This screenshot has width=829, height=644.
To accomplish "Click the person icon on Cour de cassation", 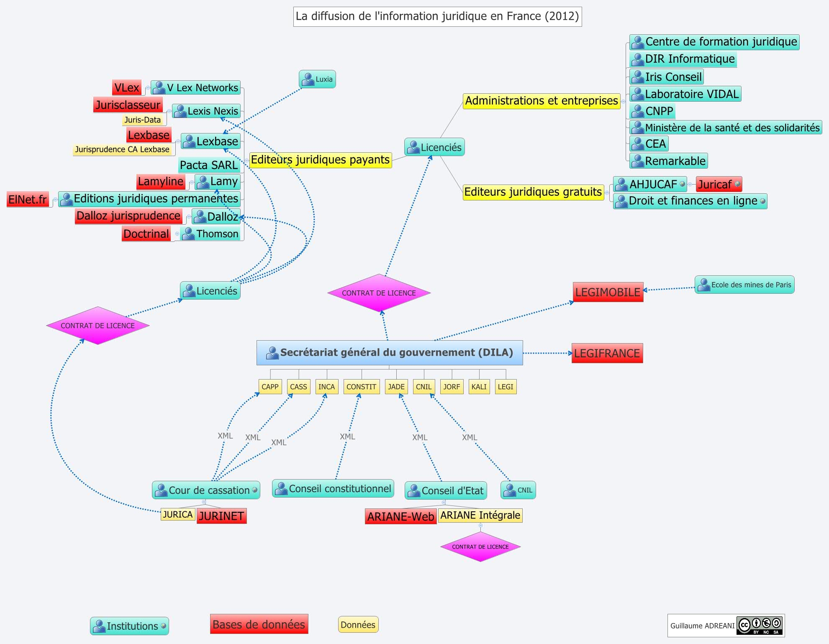I will (161, 490).
